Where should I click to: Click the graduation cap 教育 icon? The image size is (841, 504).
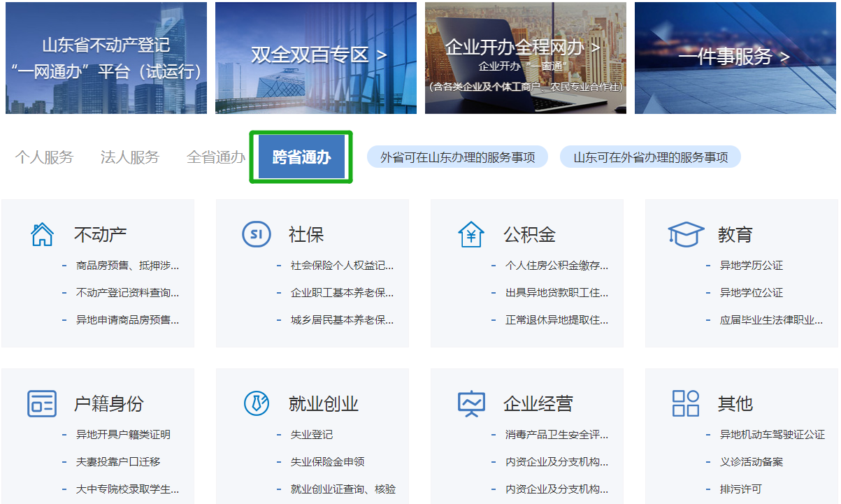(685, 235)
